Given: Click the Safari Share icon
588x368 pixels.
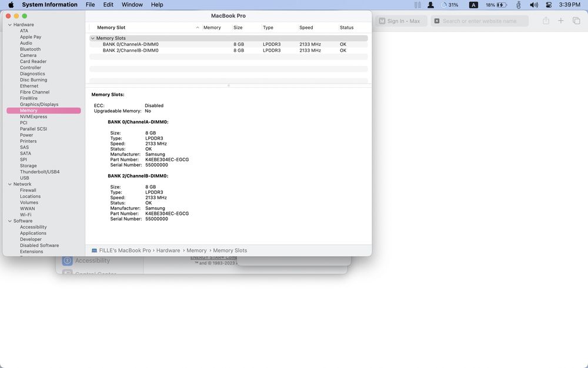Looking at the screenshot, I should click(x=546, y=21).
